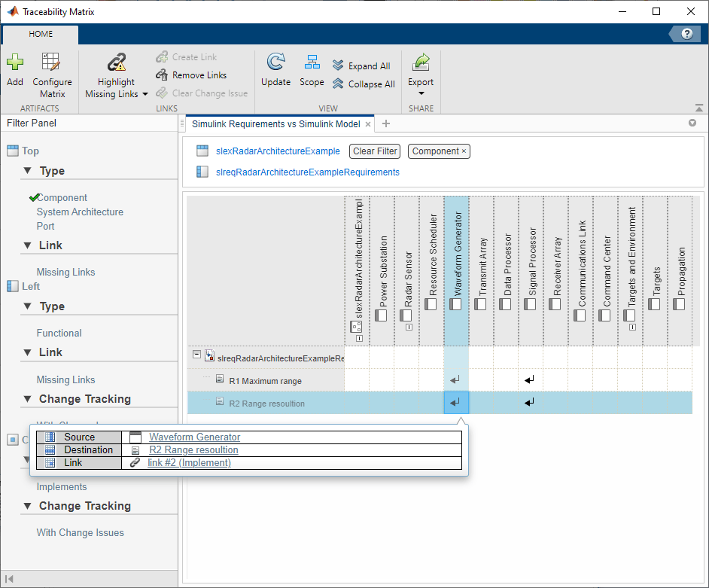
Task: Click Clear Change Issue
Action: pos(202,93)
